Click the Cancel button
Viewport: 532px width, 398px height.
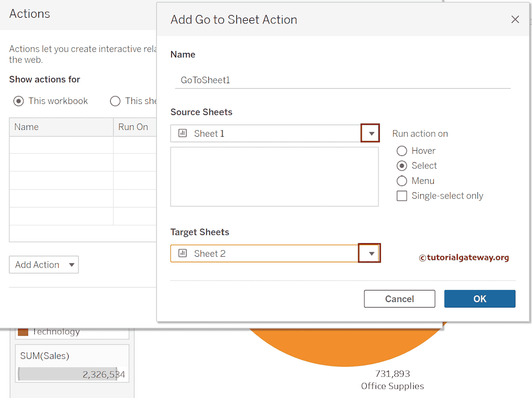[400, 299]
